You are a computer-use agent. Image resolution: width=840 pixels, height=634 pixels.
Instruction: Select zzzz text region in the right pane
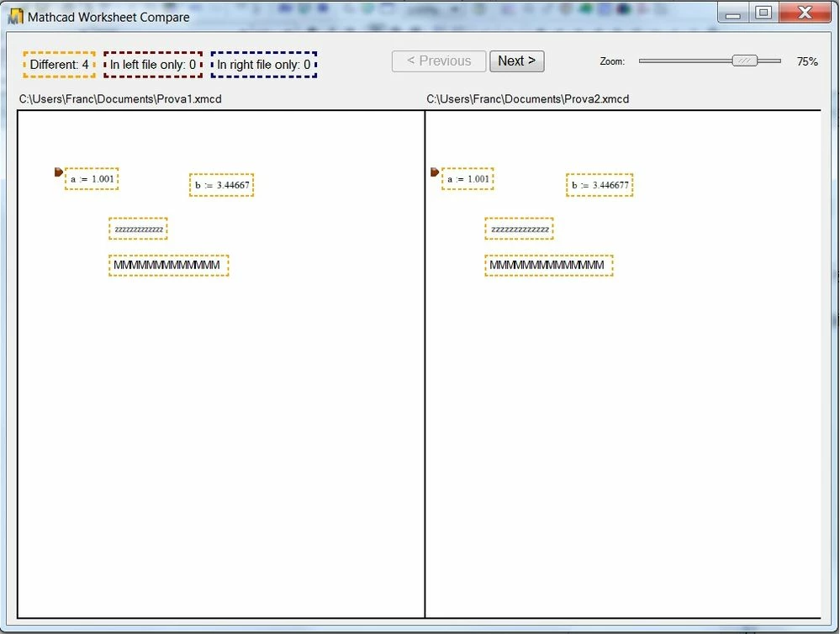(x=519, y=229)
